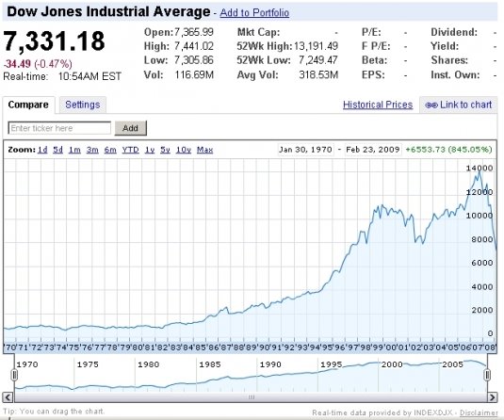Click the 14000 axis label
The image size is (504, 420).
coord(480,168)
